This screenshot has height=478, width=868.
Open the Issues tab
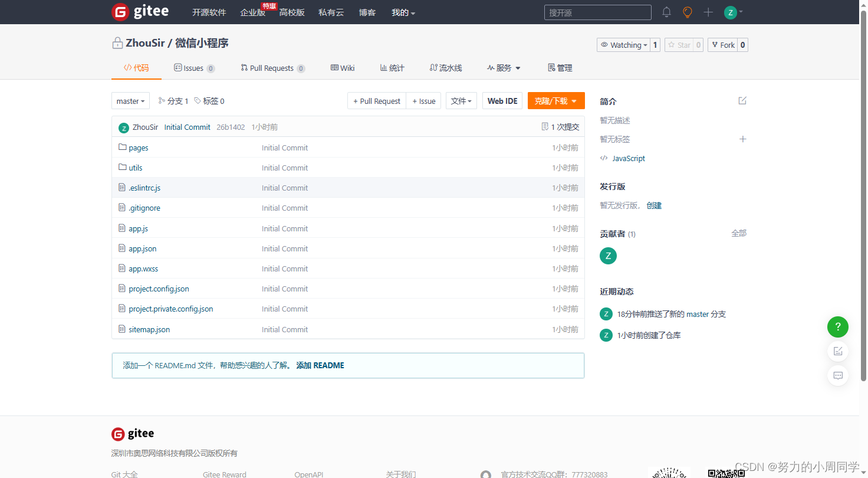[194, 68]
